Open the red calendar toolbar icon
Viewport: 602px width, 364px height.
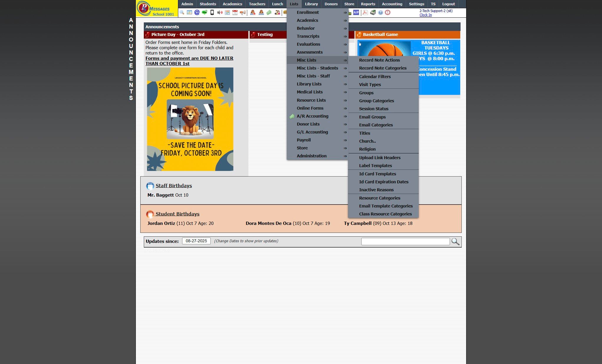(235, 12)
